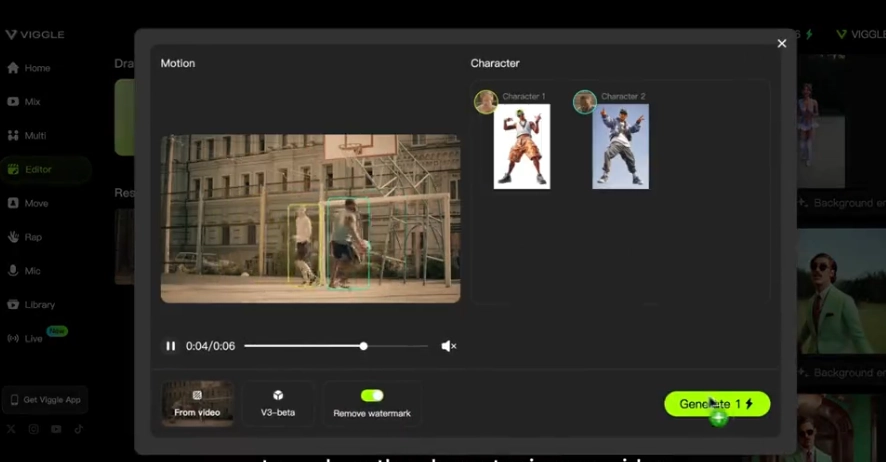This screenshot has width=886, height=462.
Task: Click the video progress slider handle
Action: point(364,346)
